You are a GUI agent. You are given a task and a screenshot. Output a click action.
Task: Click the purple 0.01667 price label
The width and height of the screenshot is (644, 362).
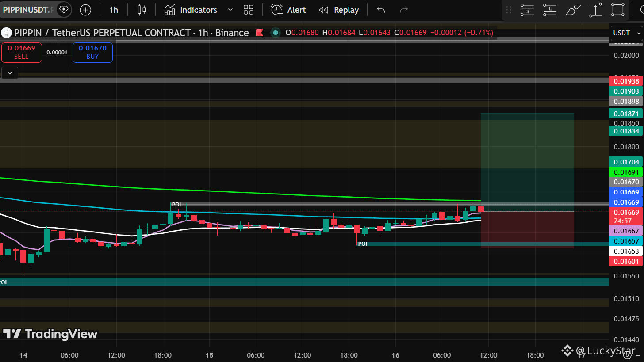point(626,231)
